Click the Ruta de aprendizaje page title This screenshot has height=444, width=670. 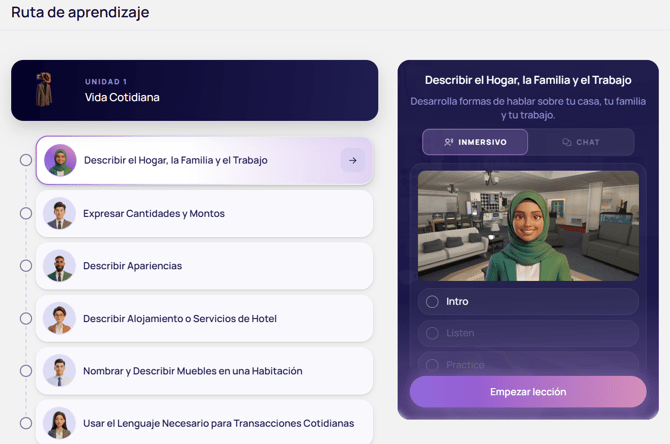[80, 12]
